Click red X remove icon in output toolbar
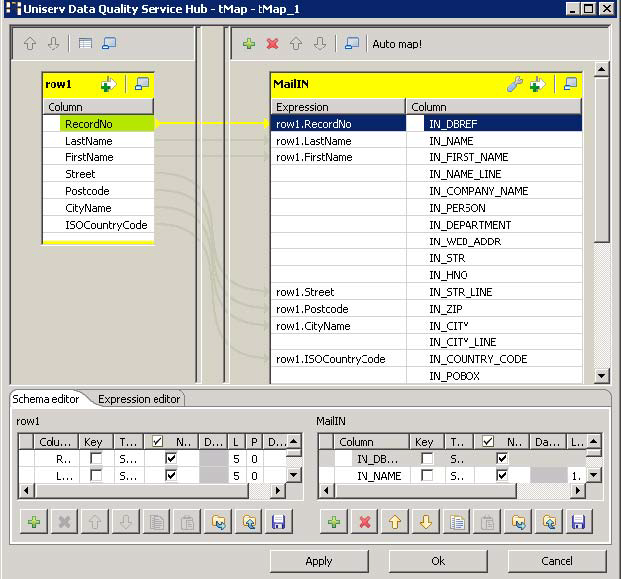 click(x=272, y=44)
